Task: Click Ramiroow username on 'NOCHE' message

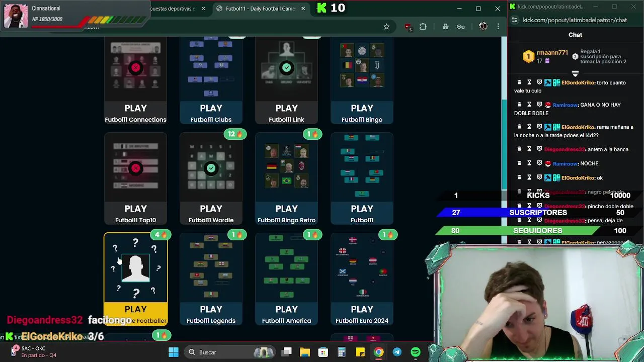Action: point(565,163)
